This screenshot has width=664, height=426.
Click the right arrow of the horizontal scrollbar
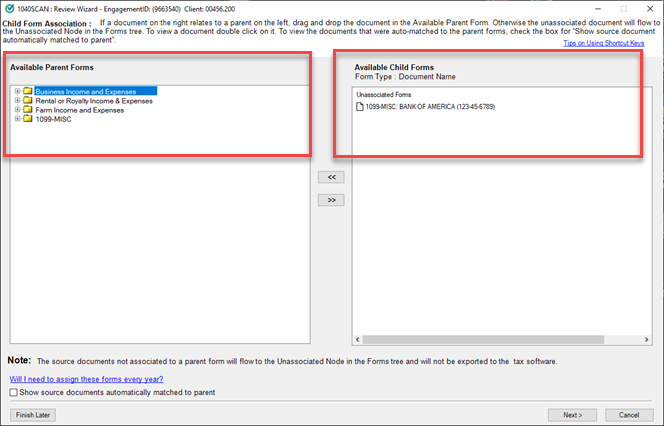pos(646,340)
